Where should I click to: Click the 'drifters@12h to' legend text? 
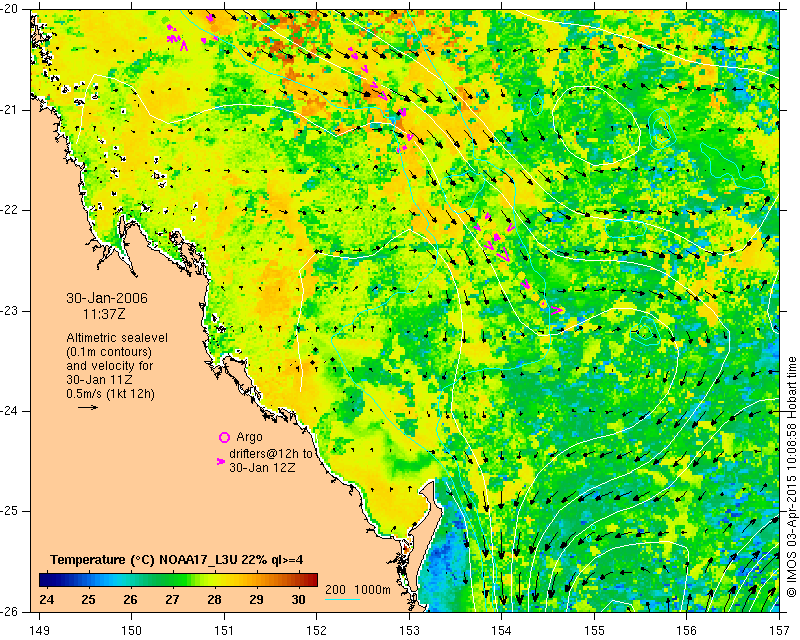270,454
